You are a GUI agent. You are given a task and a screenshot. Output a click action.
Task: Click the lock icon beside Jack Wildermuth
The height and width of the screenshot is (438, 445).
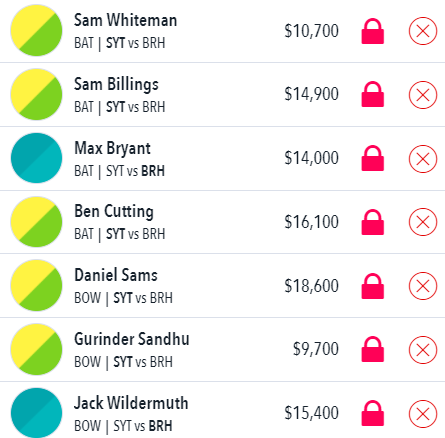373,413
